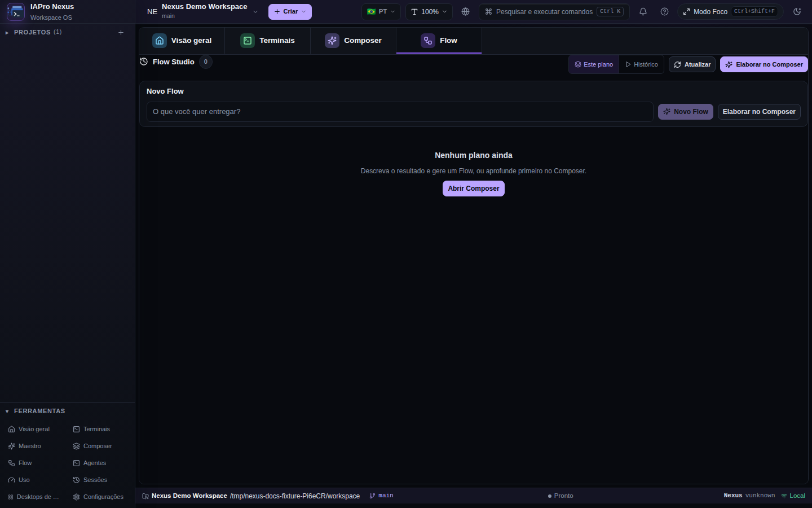Image resolution: width=812 pixels, height=508 pixels.
Task: Switch to the Terminais tab
Action: click(268, 41)
